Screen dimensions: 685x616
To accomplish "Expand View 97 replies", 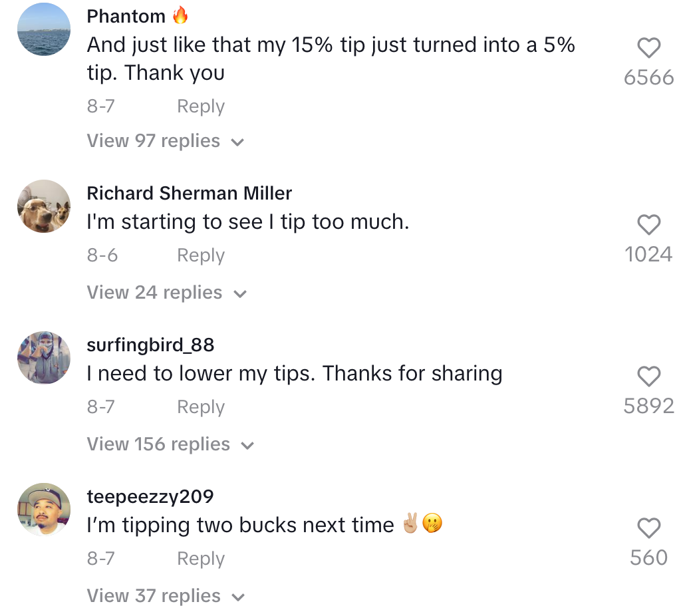I will coord(165,141).
